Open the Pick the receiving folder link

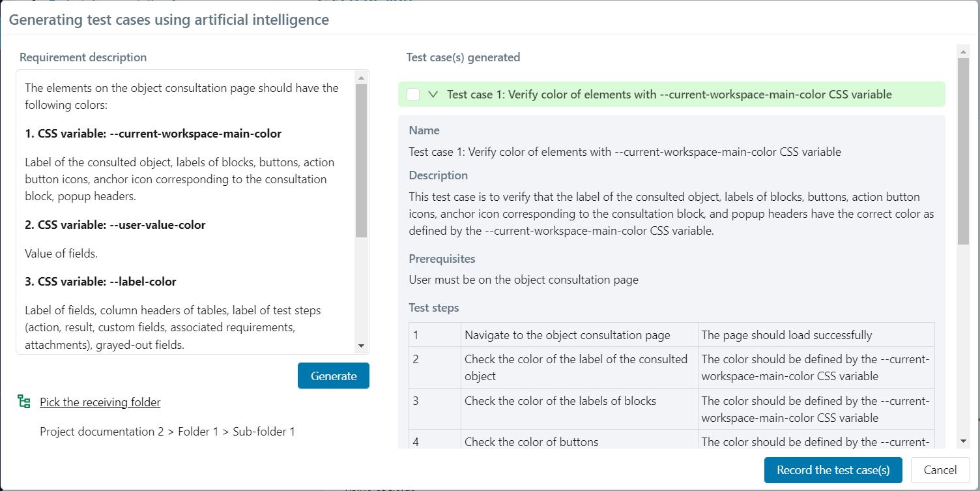pyautogui.click(x=100, y=402)
